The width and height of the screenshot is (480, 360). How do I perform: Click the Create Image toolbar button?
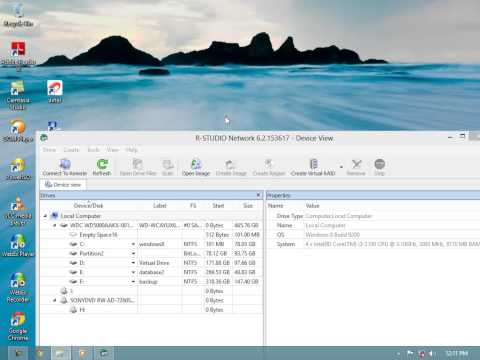pyautogui.click(x=231, y=167)
